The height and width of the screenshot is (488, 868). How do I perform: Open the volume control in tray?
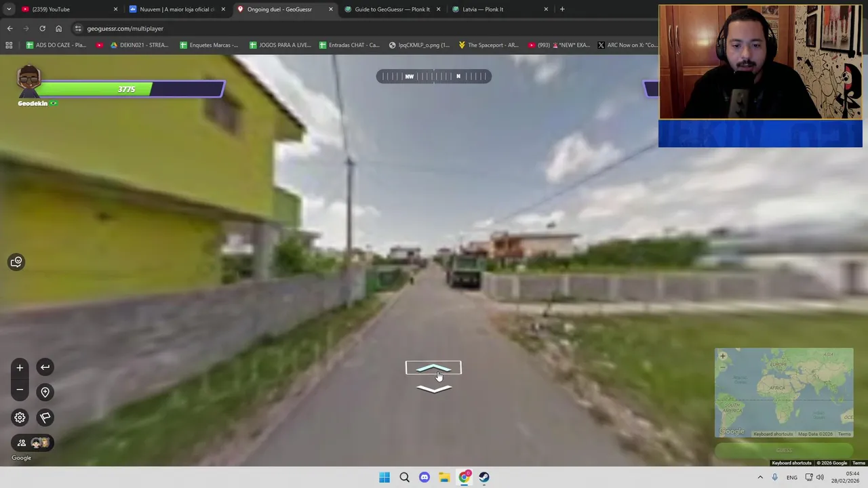pos(820,477)
